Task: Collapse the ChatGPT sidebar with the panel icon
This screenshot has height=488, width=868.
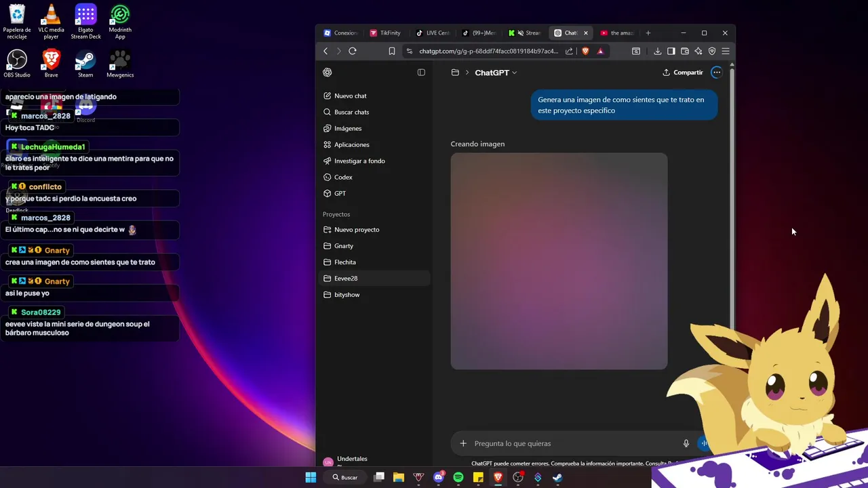Action: pyautogui.click(x=421, y=73)
